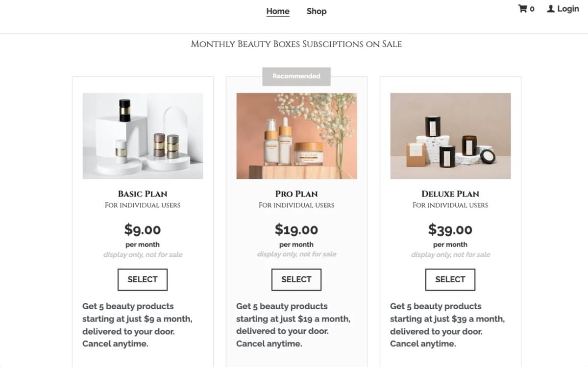Click the Monthly Beauty Boxes heading
Image resolution: width=588 pixels, height=367 pixels.
296,44
